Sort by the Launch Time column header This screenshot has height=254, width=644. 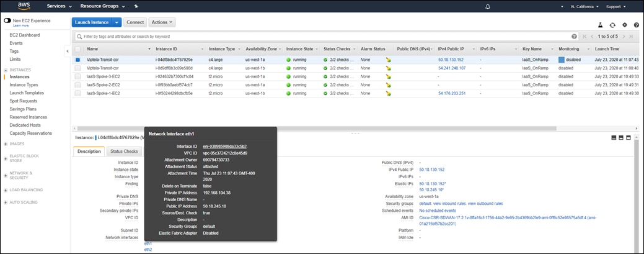point(607,49)
